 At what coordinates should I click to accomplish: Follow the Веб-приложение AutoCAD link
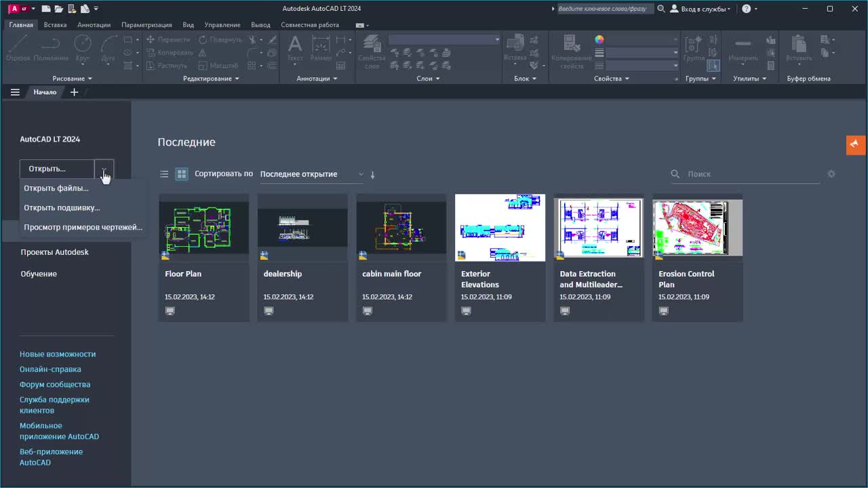[x=51, y=457]
